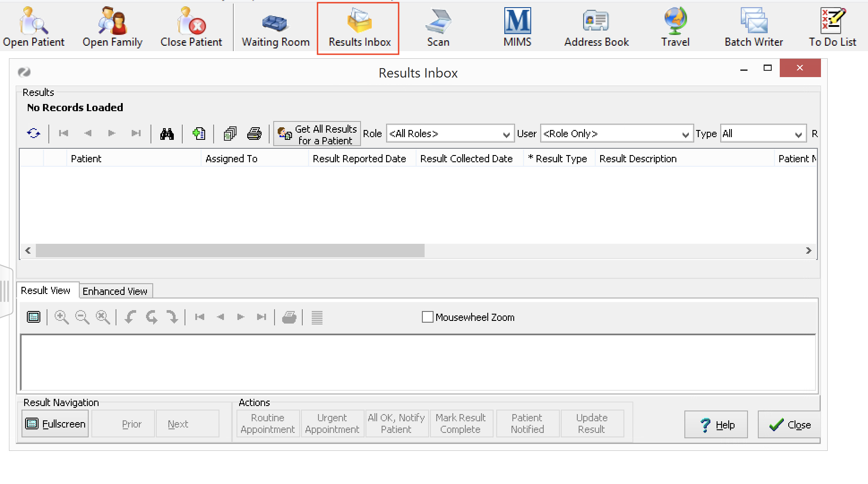Viewport: 868px width, 484px height.
Task: Click the binoculars search icon
Action: click(167, 134)
